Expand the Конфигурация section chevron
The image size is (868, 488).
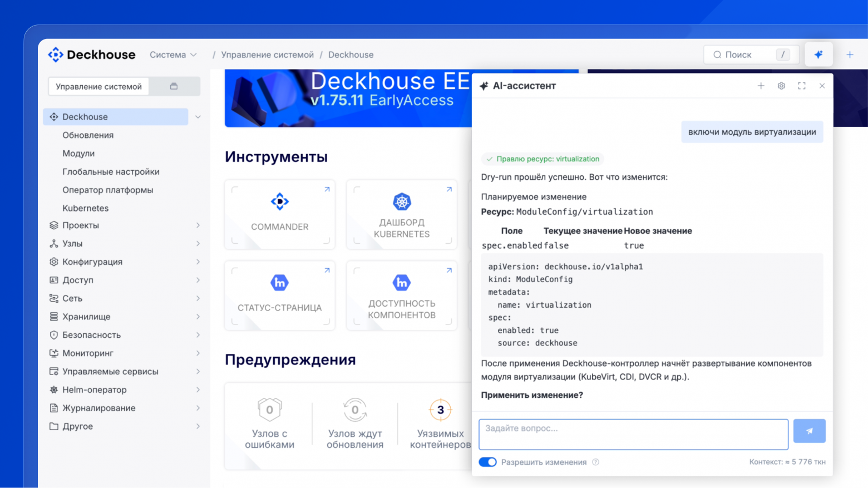pyautogui.click(x=198, y=262)
